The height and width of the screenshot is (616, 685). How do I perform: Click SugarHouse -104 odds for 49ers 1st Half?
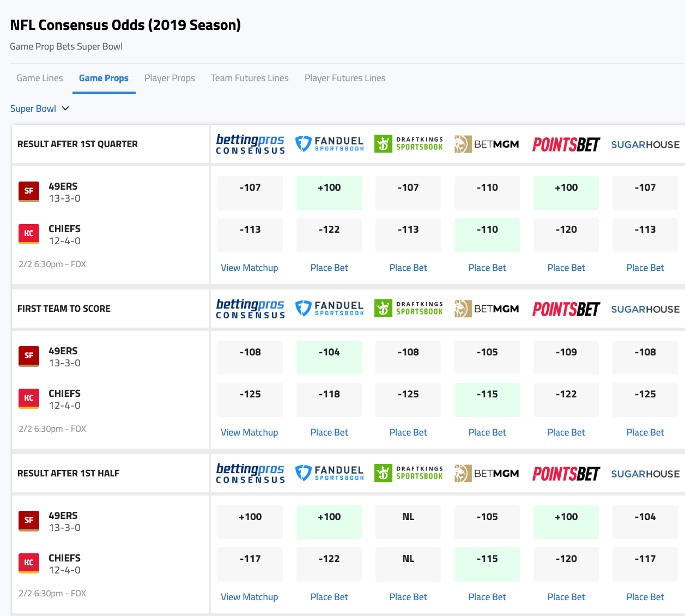tap(645, 522)
